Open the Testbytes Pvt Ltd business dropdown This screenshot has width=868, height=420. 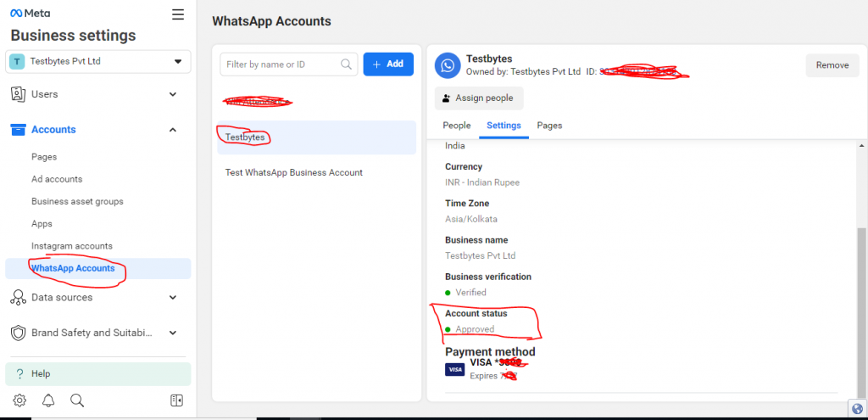[98, 61]
